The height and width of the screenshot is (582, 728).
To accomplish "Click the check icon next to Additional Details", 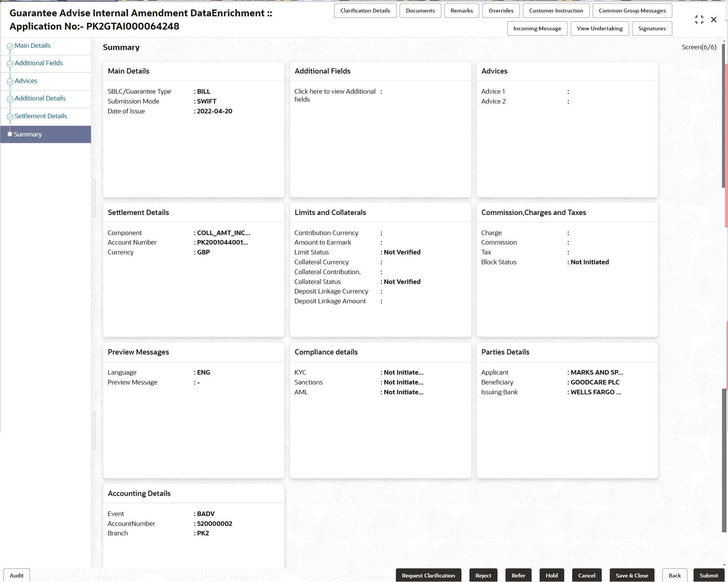I will 10,99.
